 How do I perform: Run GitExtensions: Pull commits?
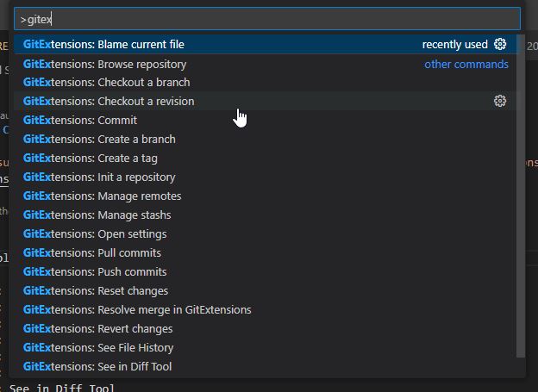pyautogui.click(x=92, y=253)
